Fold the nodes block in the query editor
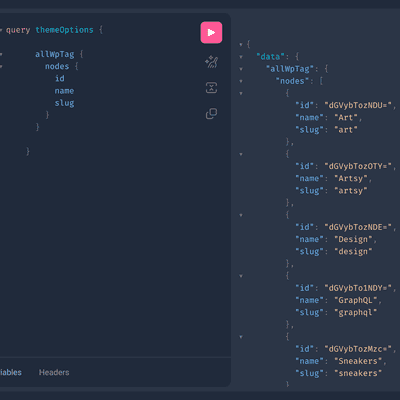Viewport: 400px width, 400px height. (1, 67)
